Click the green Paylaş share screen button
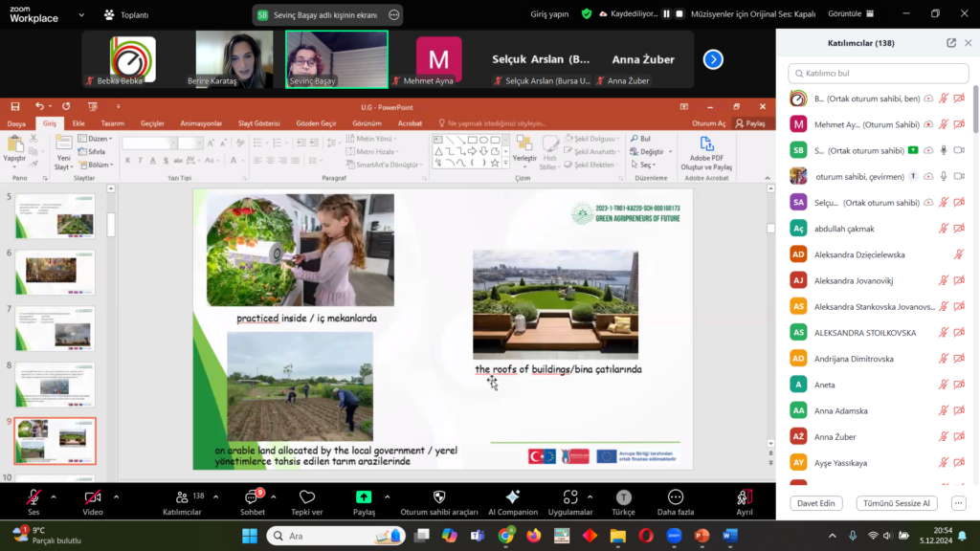 (364, 497)
